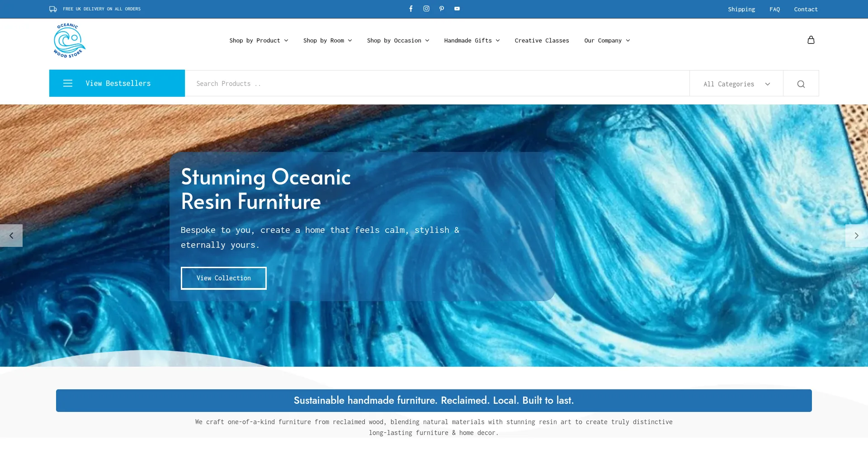
Task: Open the FAQ link
Action: 774,9
